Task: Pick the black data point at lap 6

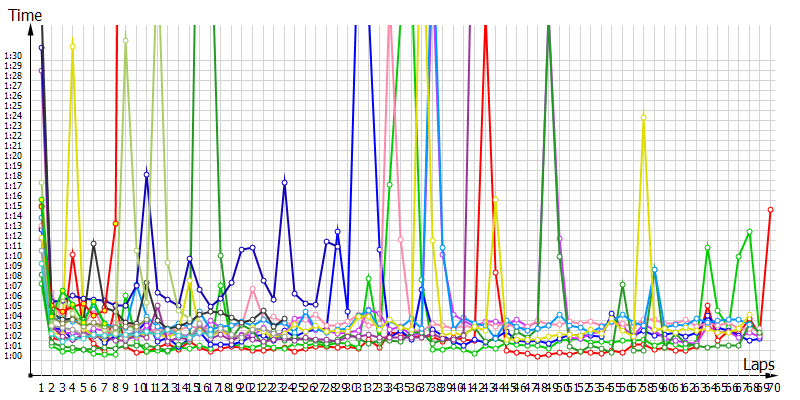Action: [x=94, y=243]
